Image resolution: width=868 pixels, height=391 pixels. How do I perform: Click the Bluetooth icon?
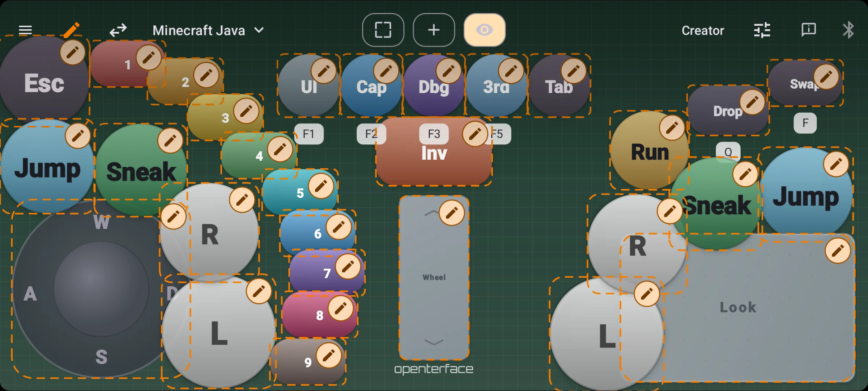848,30
